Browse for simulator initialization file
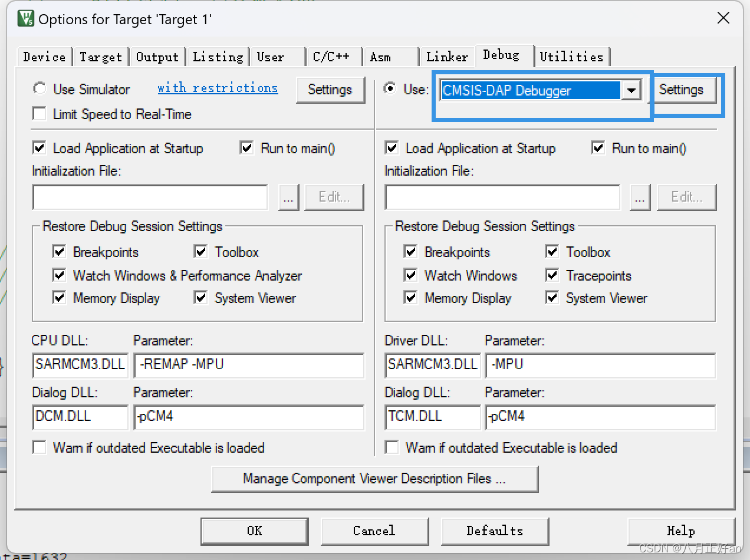750x560 pixels. pos(288,197)
